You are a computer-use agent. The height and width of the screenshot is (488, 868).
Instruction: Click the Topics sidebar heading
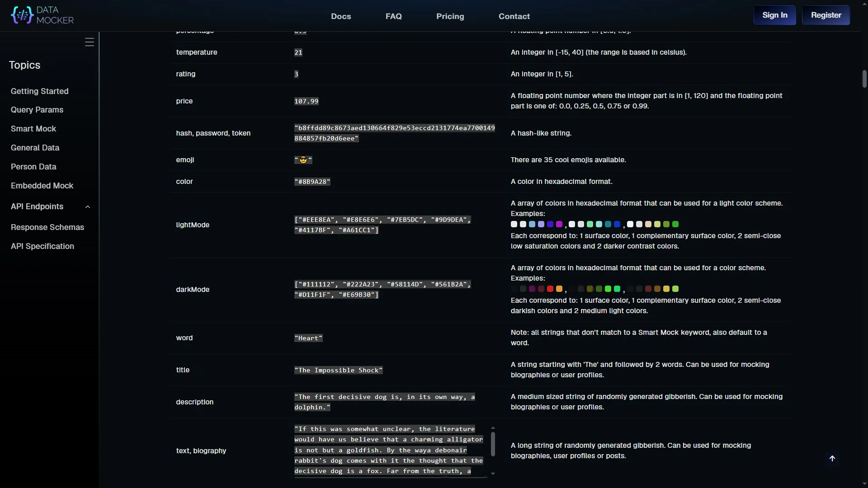coord(25,65)
